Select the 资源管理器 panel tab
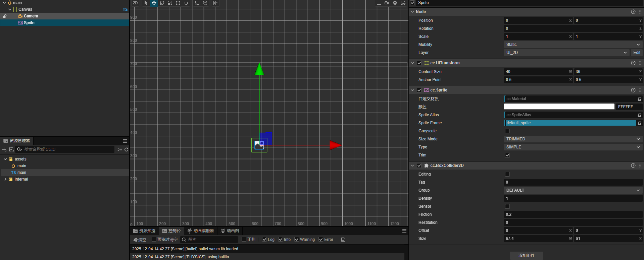The image size is (644, 260). [17, 141]
